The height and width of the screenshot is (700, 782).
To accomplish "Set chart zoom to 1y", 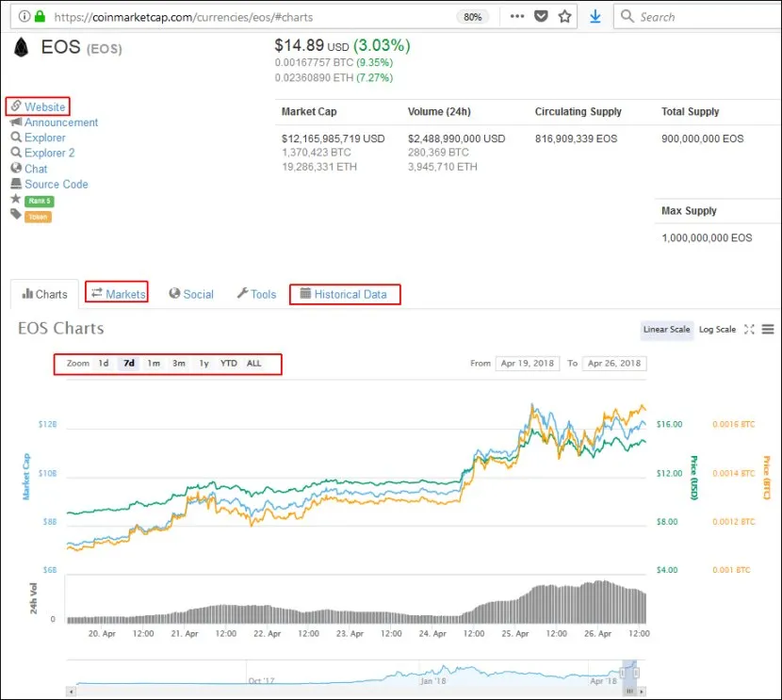I will click(204, 364).
